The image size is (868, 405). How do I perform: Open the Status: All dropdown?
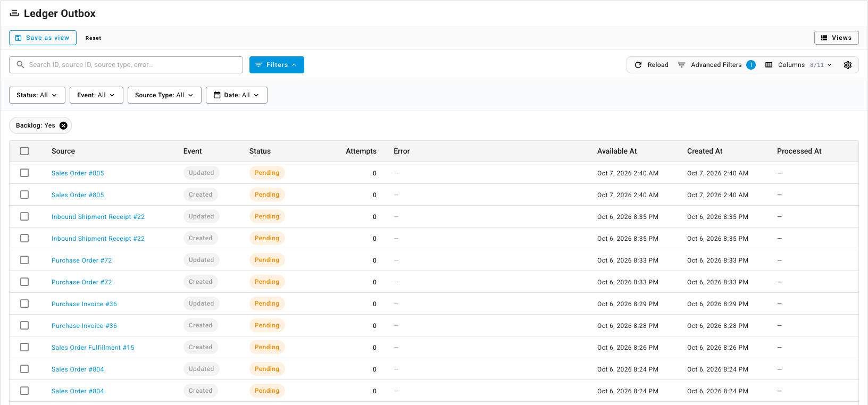point(37,95)
